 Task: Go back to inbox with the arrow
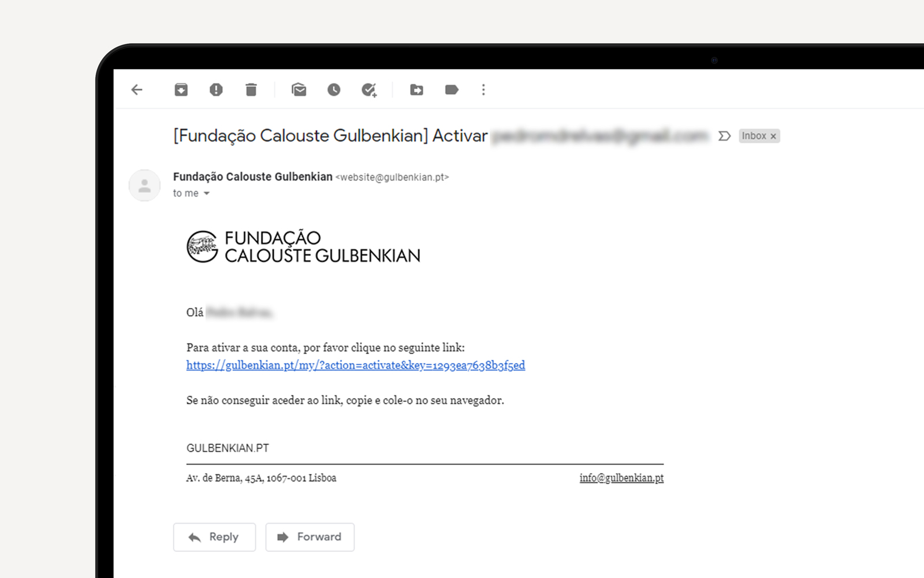137,90
